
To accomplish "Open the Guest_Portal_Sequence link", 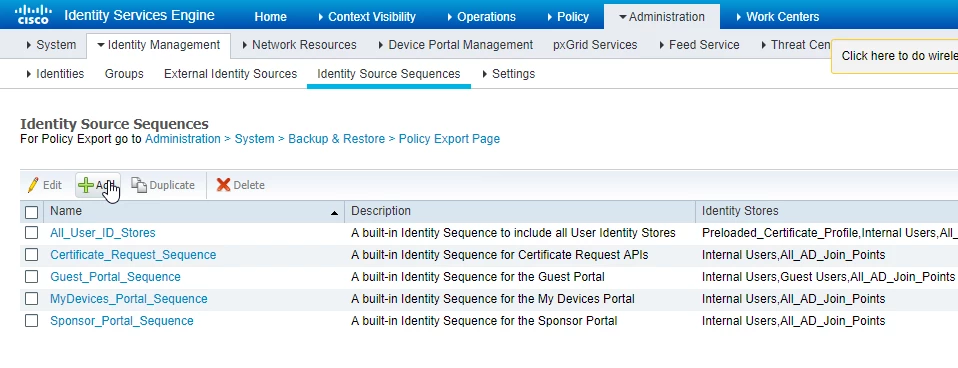I will [x=115, y=276].
